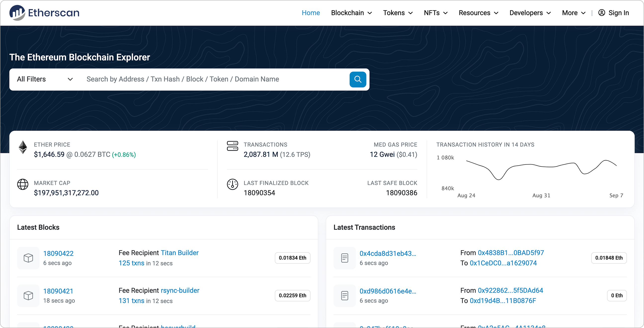Click the last safe block 18090386
The height and width of the screenshot is (328, 644).
402,193
